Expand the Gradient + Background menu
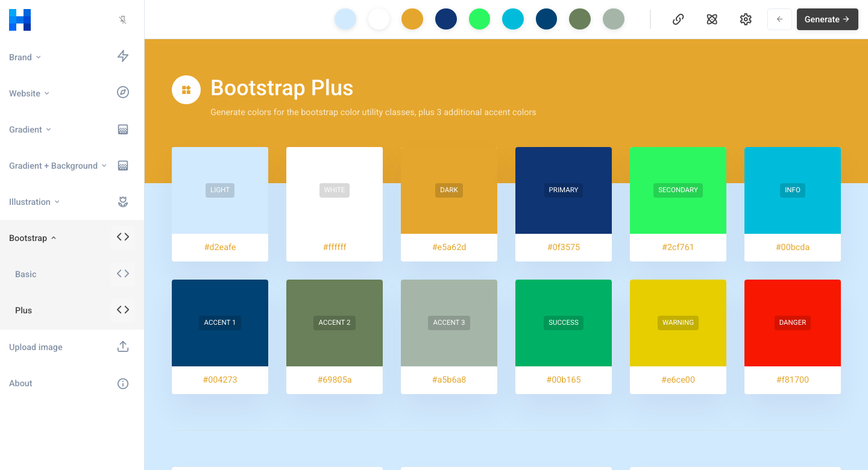Viewport: 868px width, 470px height. (x=58, y=166)
